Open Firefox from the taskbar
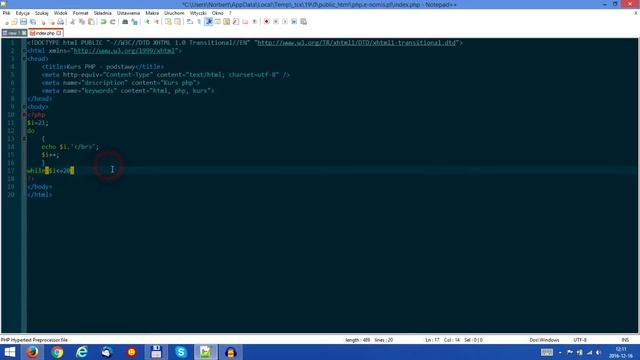Screen dimensions: 640x360 coord(32,352)
